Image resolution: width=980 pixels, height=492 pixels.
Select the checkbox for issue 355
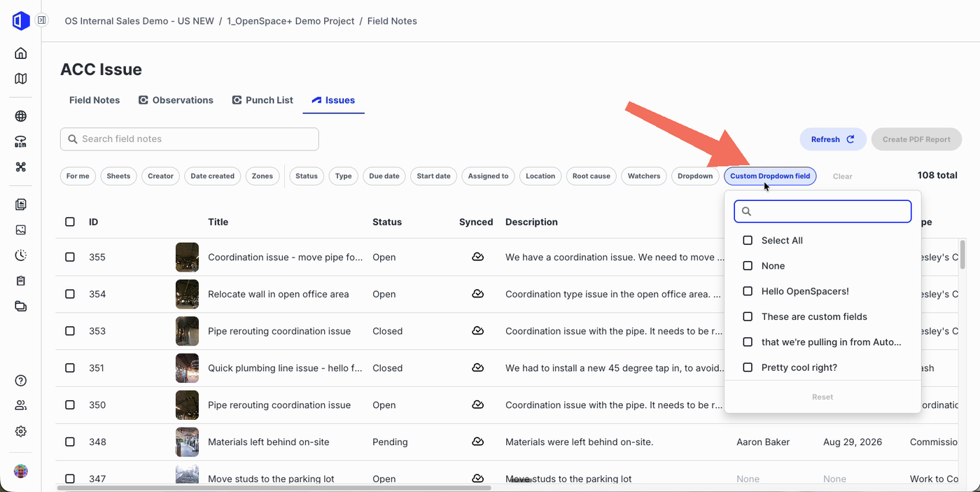point(70,257)
